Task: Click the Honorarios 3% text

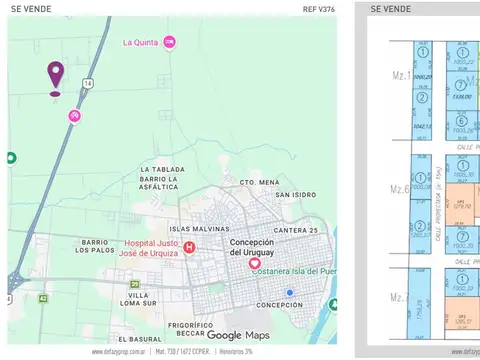Action: (x=236, y=352)
